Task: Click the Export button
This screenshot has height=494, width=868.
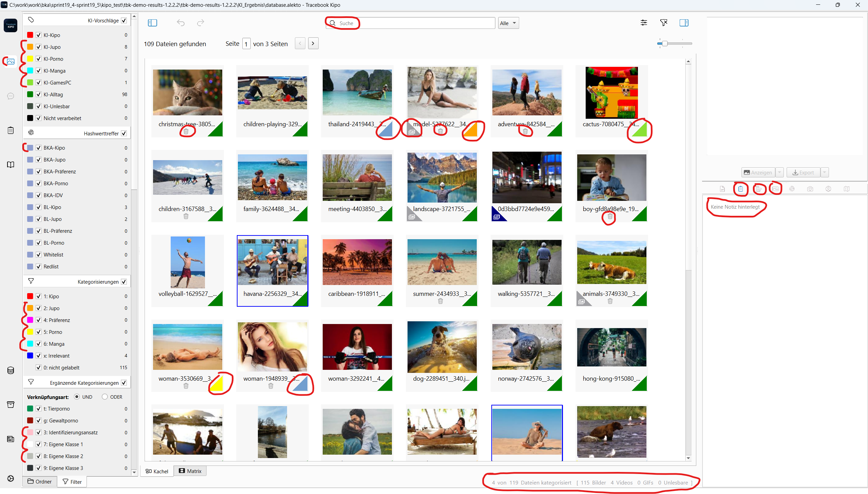Action: pyautogui.click(x=803, y=172)
